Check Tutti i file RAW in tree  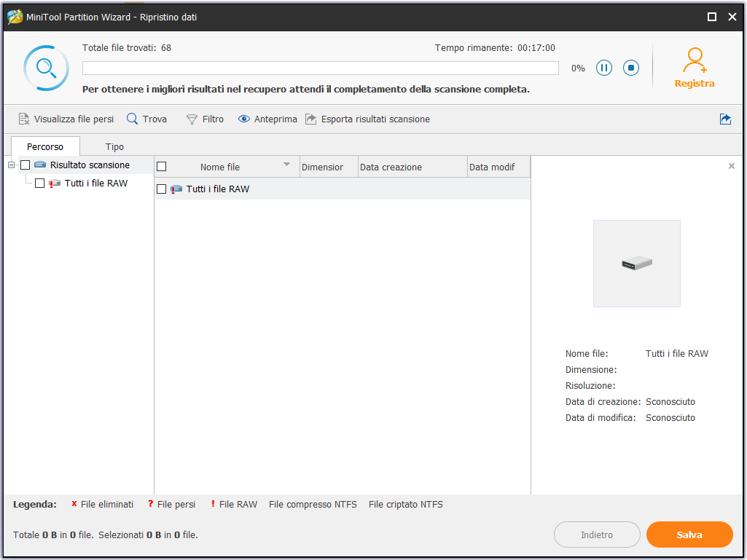pyautogui.click(x=40, y=184)
